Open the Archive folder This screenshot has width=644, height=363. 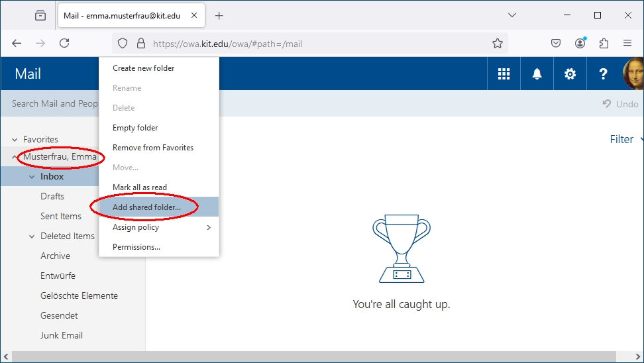[55, 256]
